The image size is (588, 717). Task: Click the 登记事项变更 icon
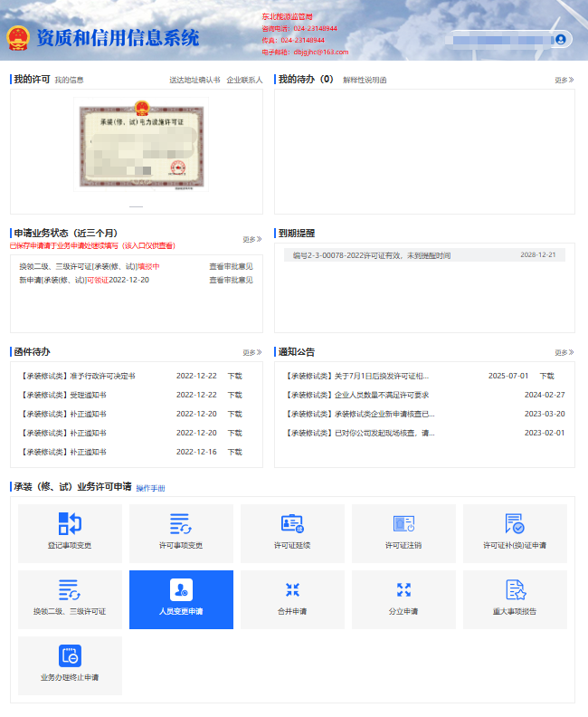pyautogui.click(x=70, y=524)
